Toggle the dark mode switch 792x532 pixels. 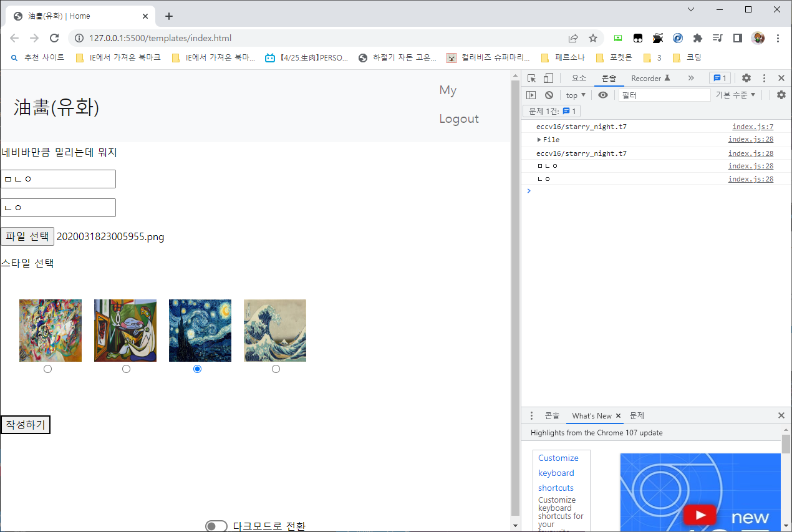coord(216,526)
